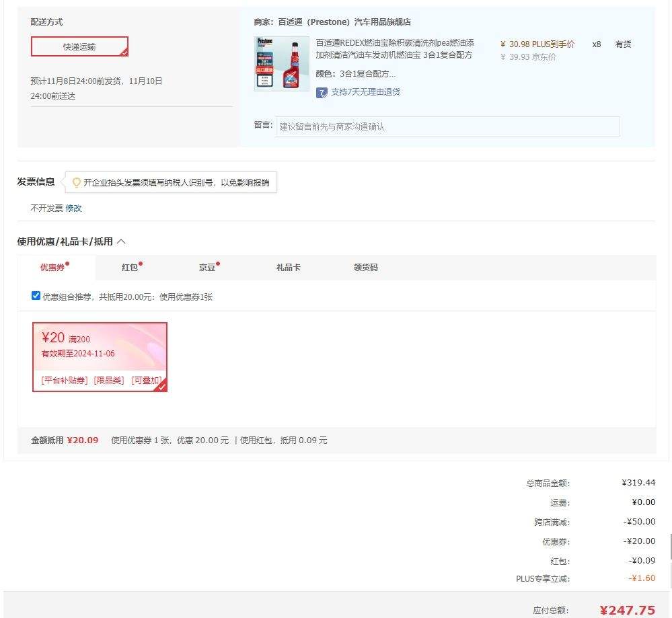Select 快递运输 as delivery method
The height and width of the screenshot is (618, 672).
click(79, 46)
